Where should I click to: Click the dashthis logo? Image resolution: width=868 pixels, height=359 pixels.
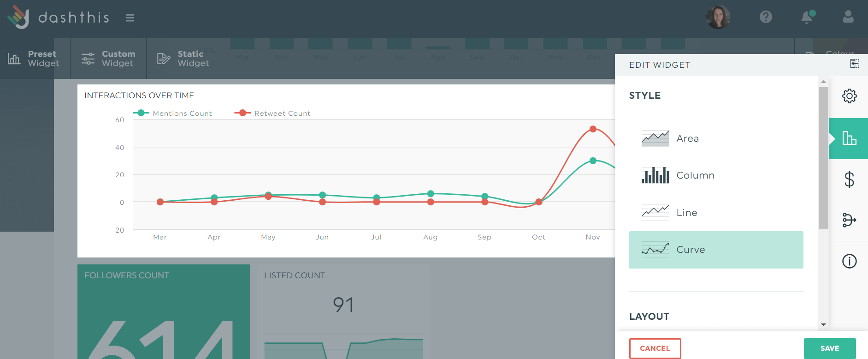click(59, 18)
